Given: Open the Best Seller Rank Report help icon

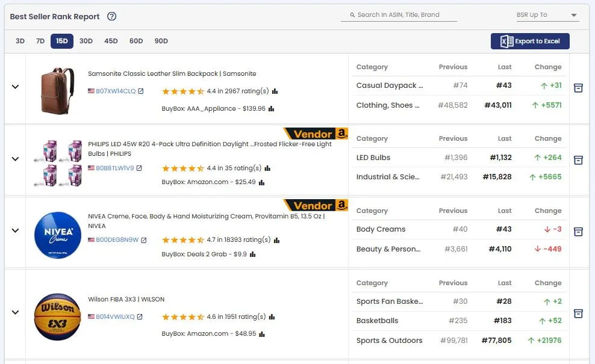Looking at the screenshot, I should point(111,16).
